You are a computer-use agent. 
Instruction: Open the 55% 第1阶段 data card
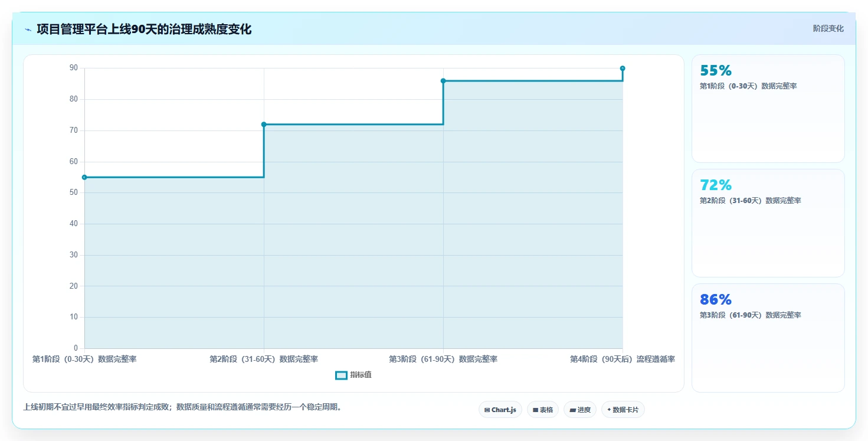pos(768,109)
